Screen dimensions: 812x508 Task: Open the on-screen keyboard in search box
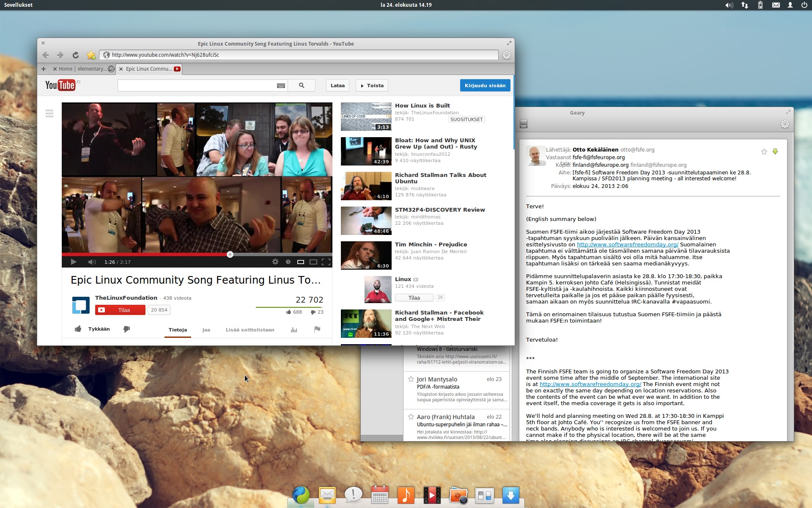(281, 86)
